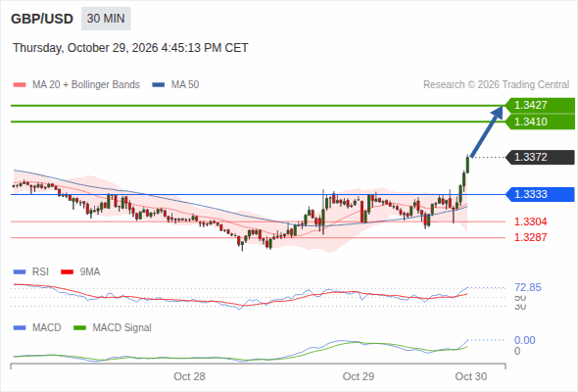Screen dimensions: 578x392
Task: Click the MA 50 legend label
Action: click(x=185, y=85)
